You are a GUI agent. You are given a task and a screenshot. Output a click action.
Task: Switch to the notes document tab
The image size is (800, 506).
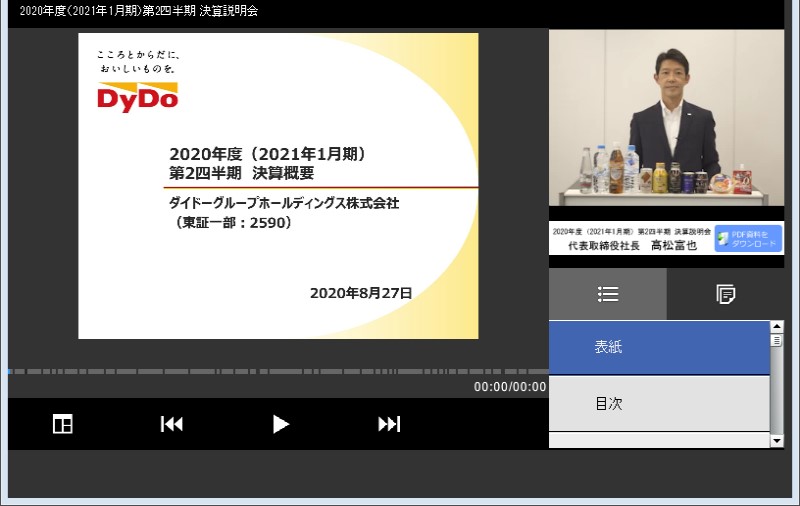pos(725,294)
